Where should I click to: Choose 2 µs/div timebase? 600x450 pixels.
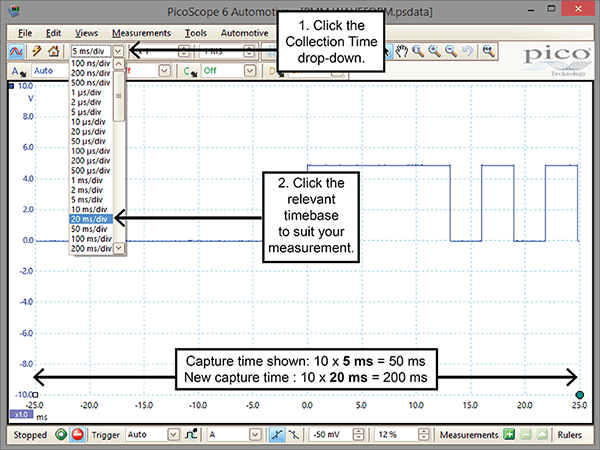[x=91, y=103]
